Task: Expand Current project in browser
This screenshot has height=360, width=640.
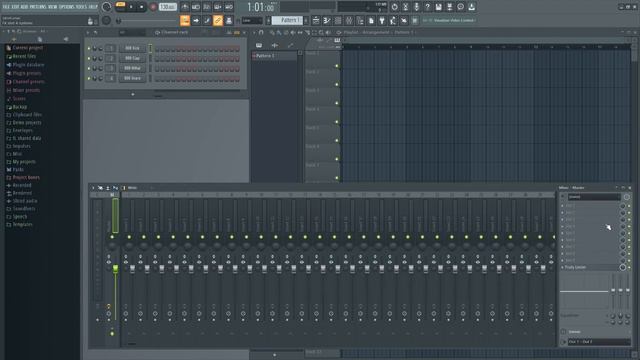Action: click(24, 48)
